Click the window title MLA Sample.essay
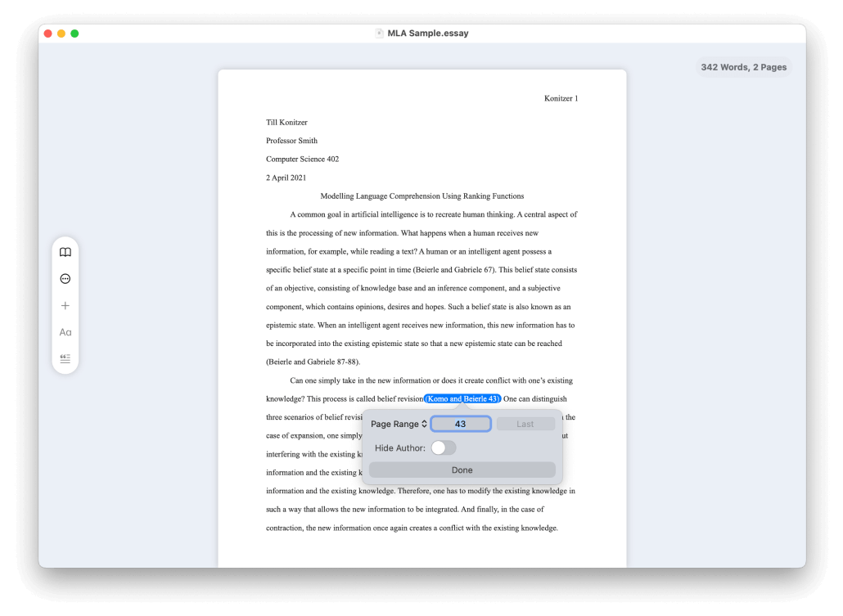Image resolution: width=843 pixels, height=616 pixels. tap(428, 34)
